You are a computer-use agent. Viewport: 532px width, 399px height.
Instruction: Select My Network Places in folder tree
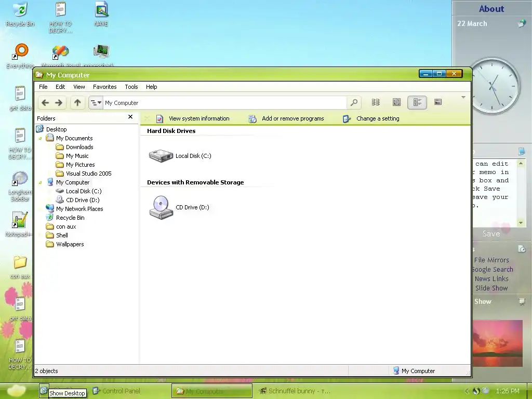pos(79,209)
